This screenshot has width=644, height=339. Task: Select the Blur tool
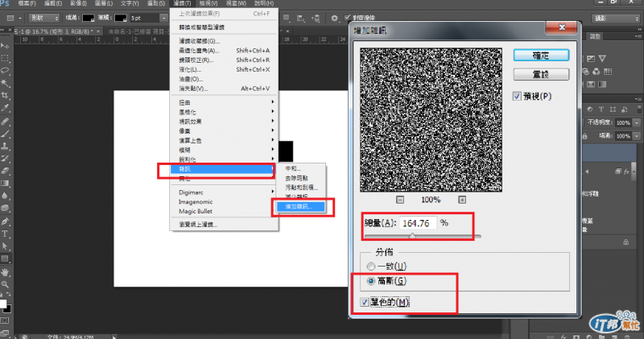tap(5, 196)
